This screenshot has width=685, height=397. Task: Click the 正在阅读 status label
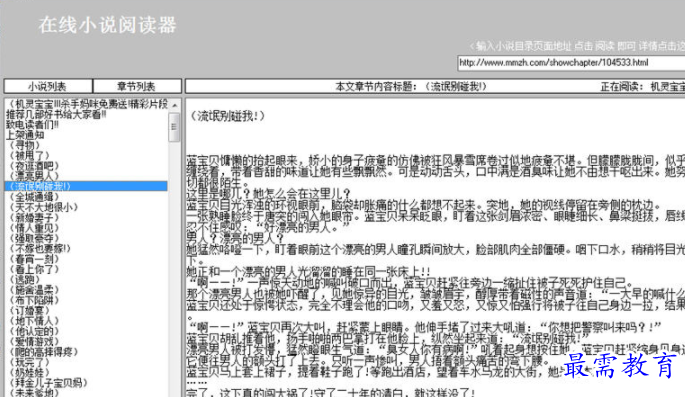tap(642, 86)
